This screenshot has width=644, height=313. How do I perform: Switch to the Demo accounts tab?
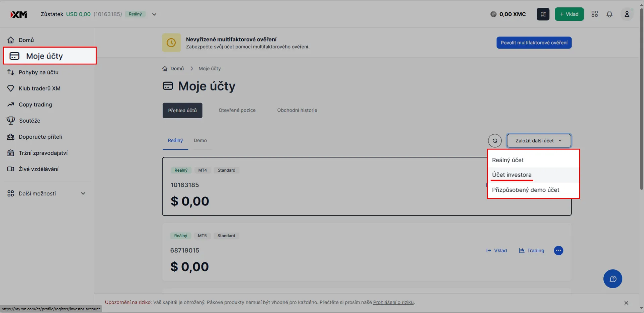(200, 140)
